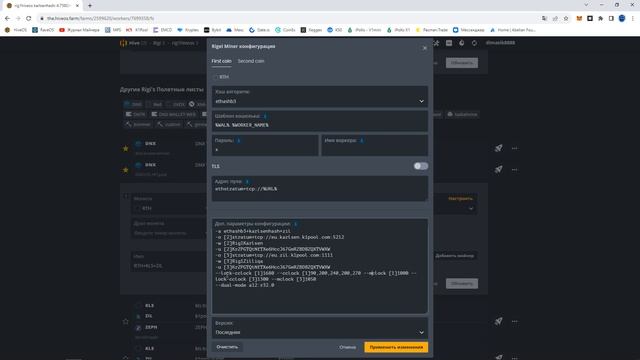Toggle the TLS switch
This screenshot has width=640, height=360.
(420, 166)
